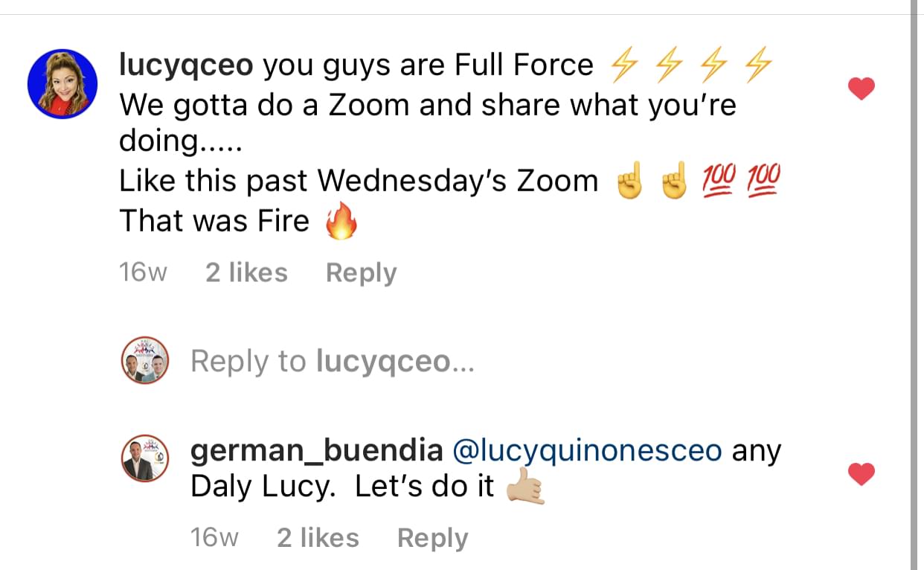This screenshot has width=924, height=570.
Task: View the 2 likes on german_buendia's reply
Action: coord(318,538)
